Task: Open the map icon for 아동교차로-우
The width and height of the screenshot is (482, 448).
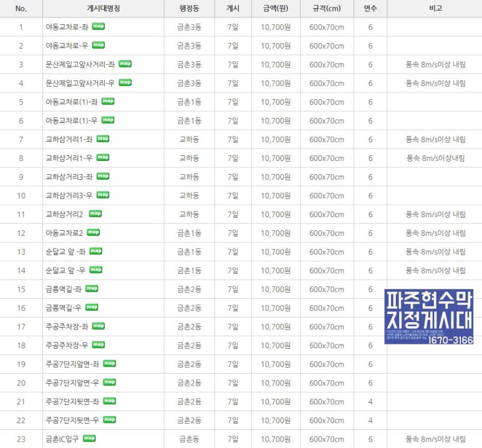Action: [x=99, y=45]
